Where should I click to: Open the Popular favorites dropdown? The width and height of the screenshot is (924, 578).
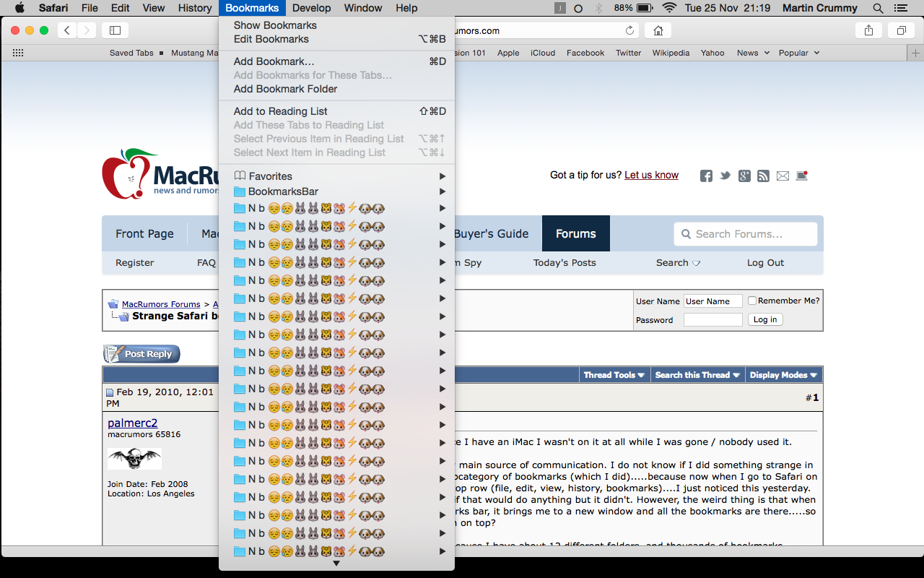pyautogui.click(x=799, y=53)
